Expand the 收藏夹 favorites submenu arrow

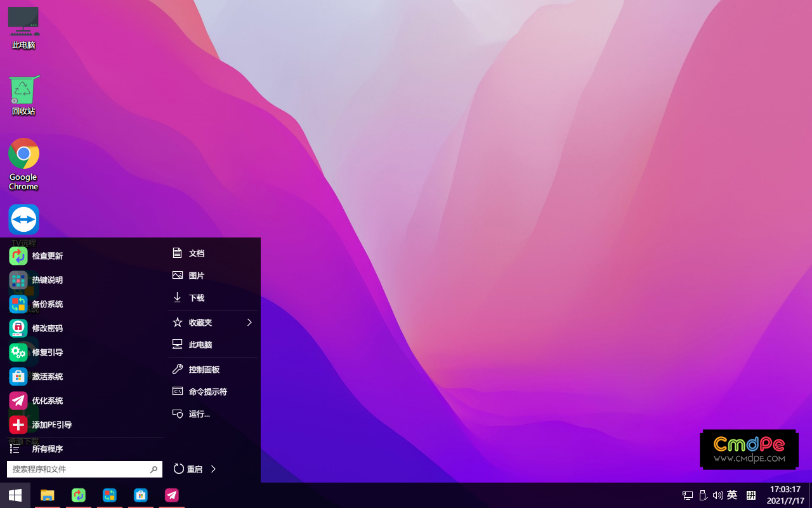click(249, 323)
